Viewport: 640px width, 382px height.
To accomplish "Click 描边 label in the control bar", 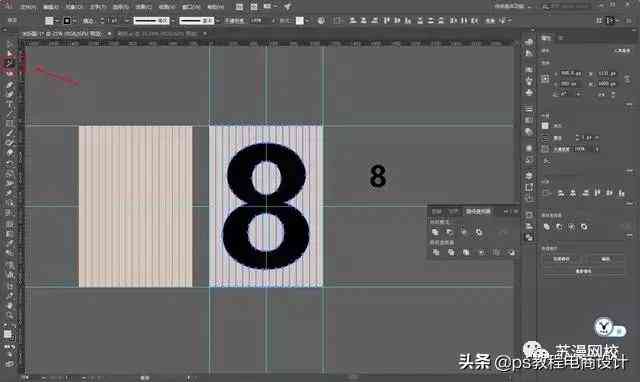I will (x=88, y=20).
